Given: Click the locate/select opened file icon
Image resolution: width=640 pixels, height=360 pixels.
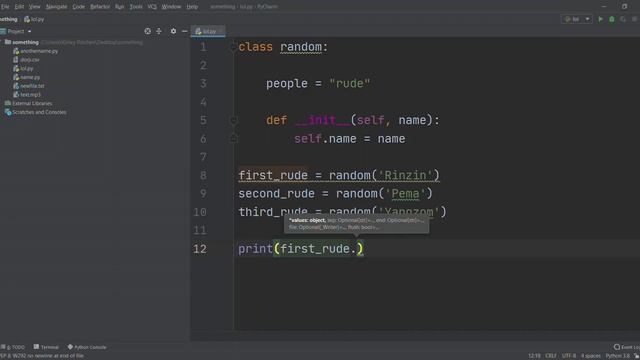Looking at the screenshot, I should point(147,31).
